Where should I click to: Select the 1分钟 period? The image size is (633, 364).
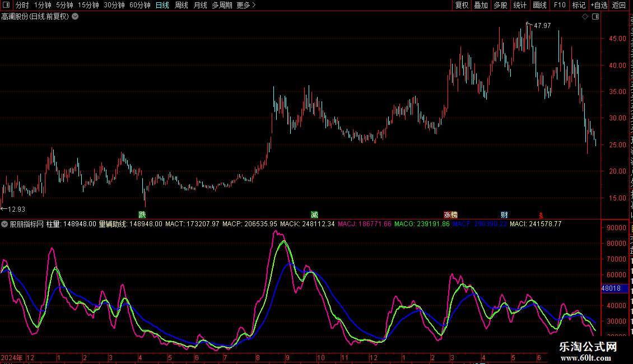[x=43, y=5]
